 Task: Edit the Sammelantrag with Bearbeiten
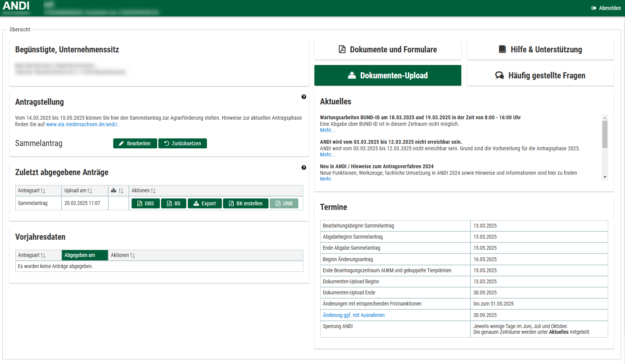135,143
